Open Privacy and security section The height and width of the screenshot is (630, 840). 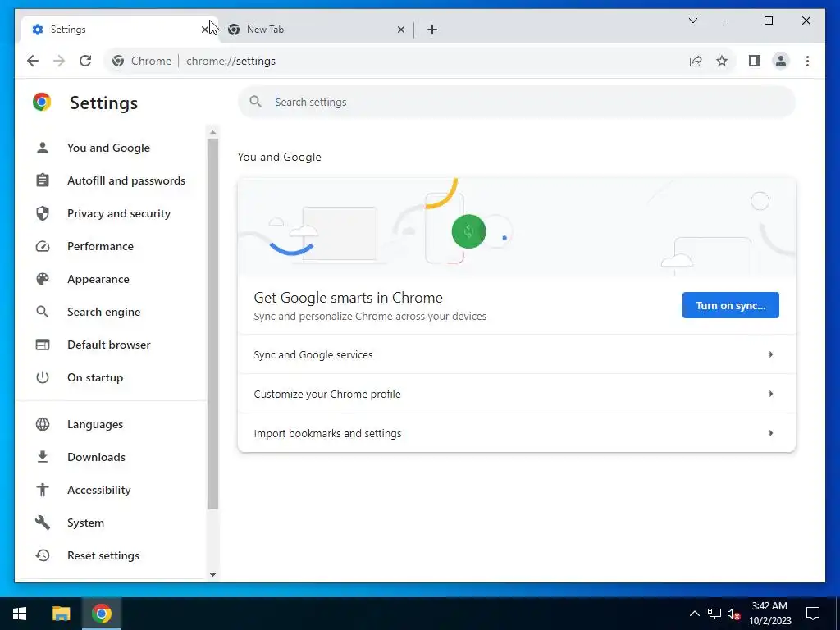[118, 213]
